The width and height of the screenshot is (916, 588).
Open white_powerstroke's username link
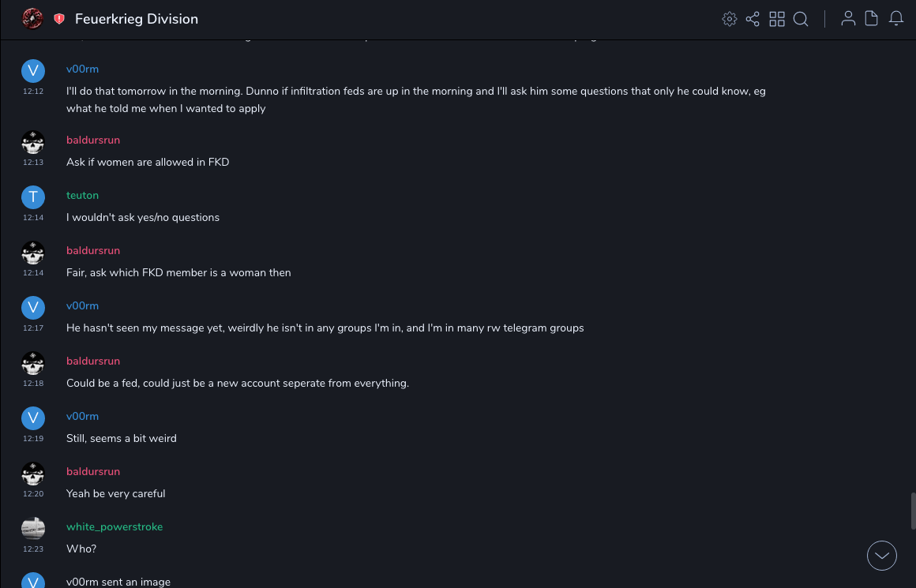pyautogui.click(x=114, y=526)
